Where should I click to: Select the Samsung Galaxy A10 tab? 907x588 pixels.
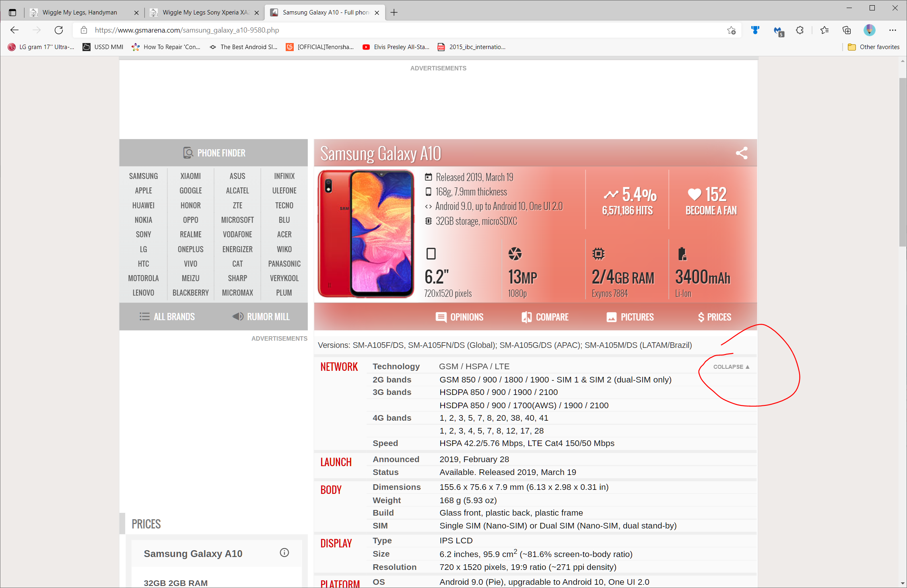click(325, 12)
